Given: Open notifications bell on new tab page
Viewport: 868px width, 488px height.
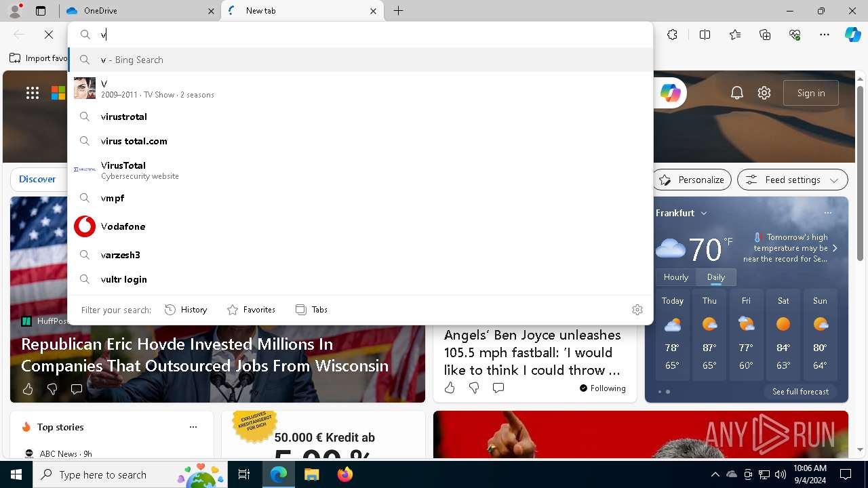Looking at the screenshot, I should coord(737,94).
